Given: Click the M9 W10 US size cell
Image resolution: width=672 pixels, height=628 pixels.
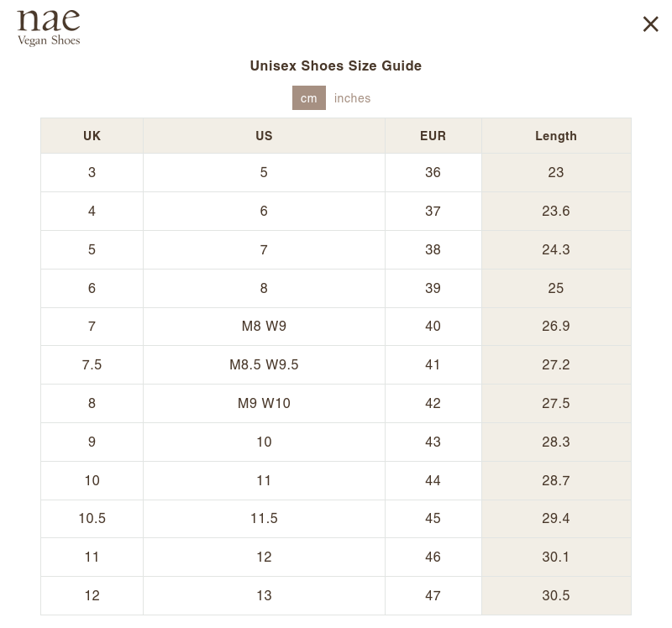Looking at the screenshot, I should (264, 403).
